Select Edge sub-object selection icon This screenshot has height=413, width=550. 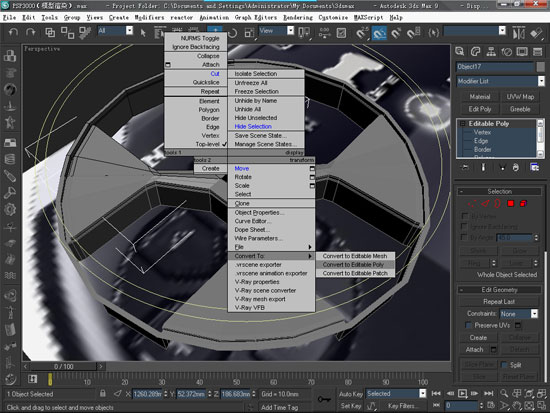tap(485, 204)
